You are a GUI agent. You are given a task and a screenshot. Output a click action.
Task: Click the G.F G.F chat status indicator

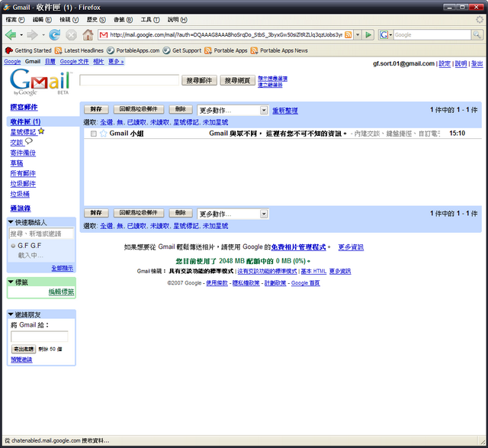click(13, 246)
